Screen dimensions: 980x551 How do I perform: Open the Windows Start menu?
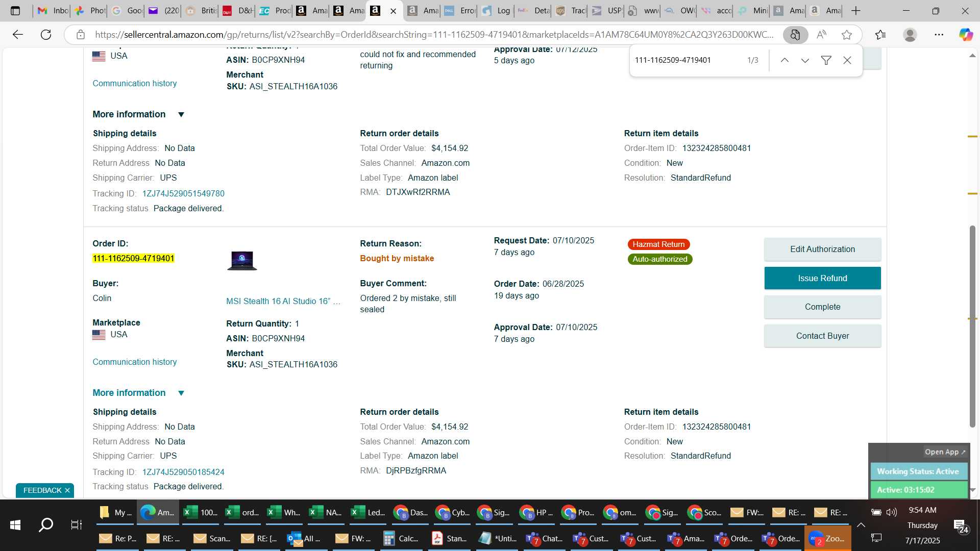click(x=15, y=524)
